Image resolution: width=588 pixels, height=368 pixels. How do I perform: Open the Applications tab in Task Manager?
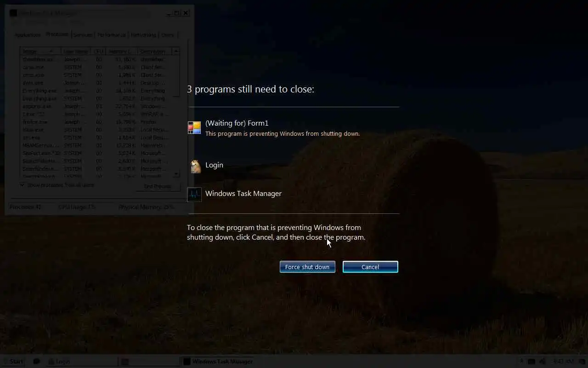click(28, 35)
